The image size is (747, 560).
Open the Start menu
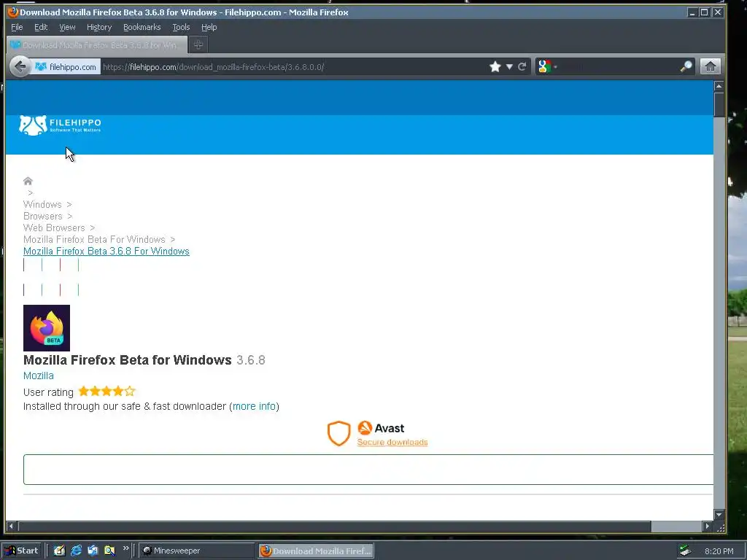(x=22, y=551)
